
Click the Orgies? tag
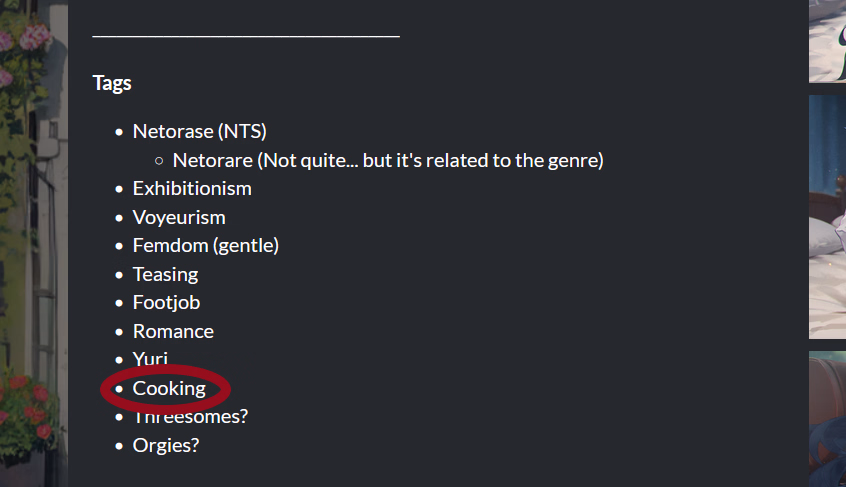point(166,445)
